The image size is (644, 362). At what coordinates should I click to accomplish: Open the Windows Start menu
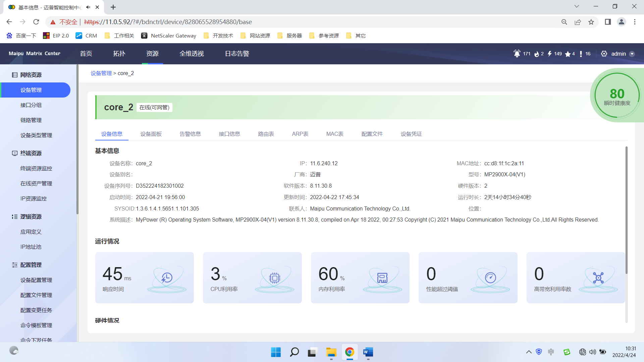coord(276,352)
